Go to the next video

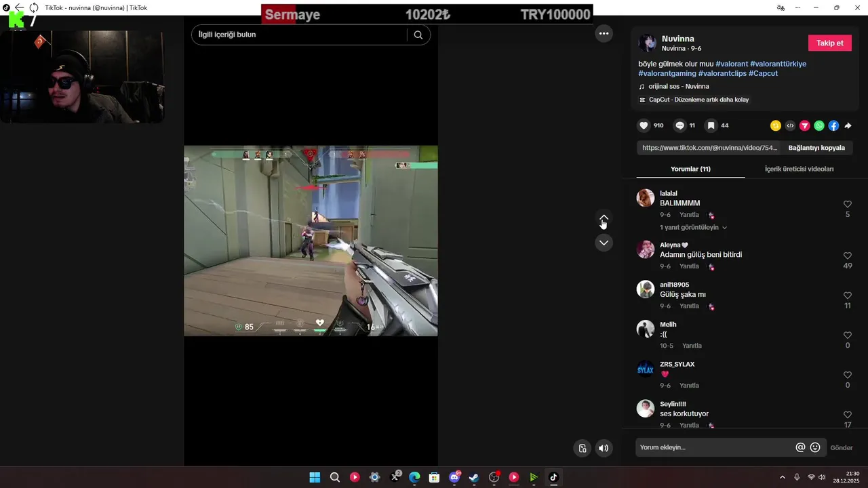click(604, 243)
